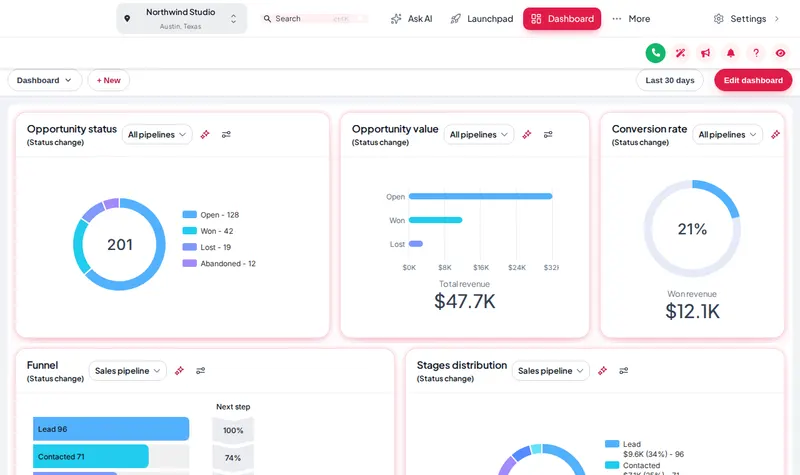Click the 201 total in the donut chart
Screen dimensions: 800x475
coord(120,245)
